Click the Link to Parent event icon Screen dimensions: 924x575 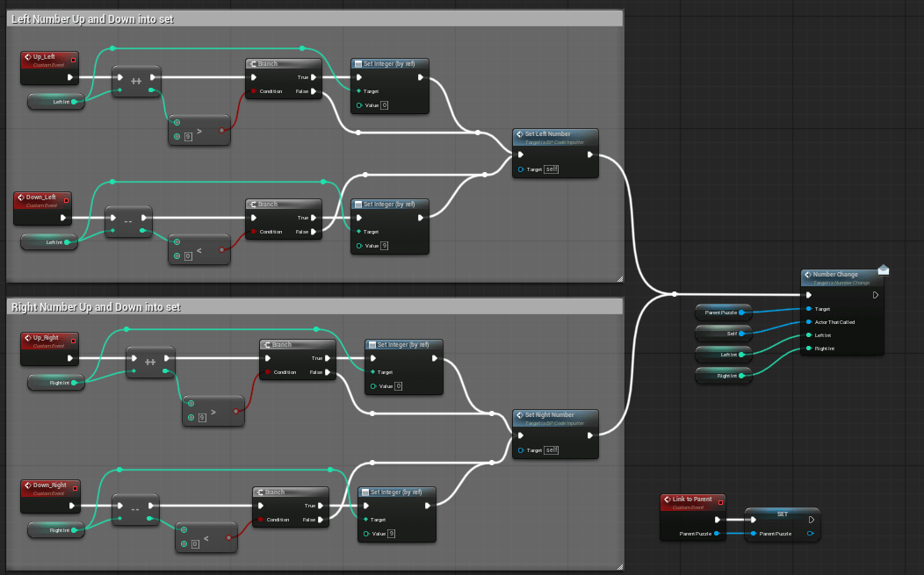point(667,500)
